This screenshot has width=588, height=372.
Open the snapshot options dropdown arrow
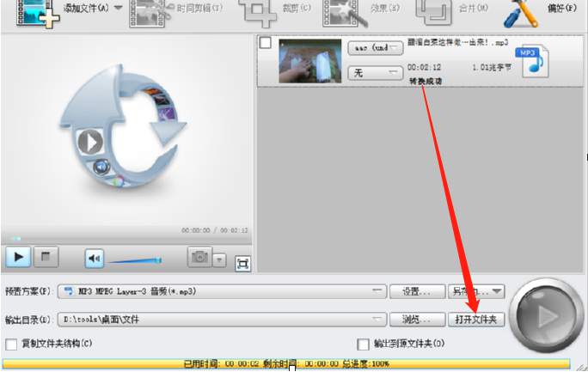(x=220, y=259)
